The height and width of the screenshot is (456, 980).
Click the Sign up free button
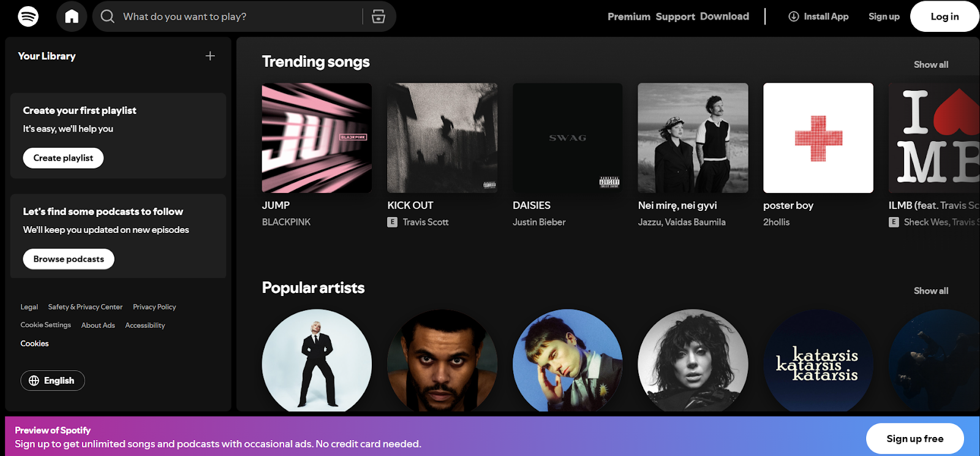915,439
